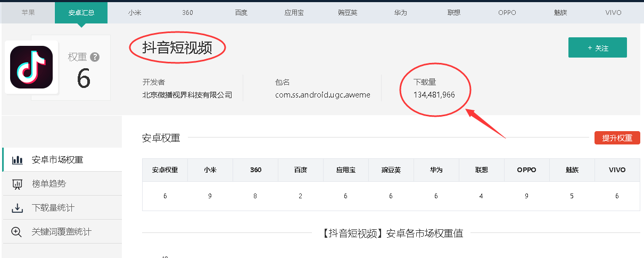Click the 包名 label
The width and height of the screenshot is (644, 258).
coord(283,82)
